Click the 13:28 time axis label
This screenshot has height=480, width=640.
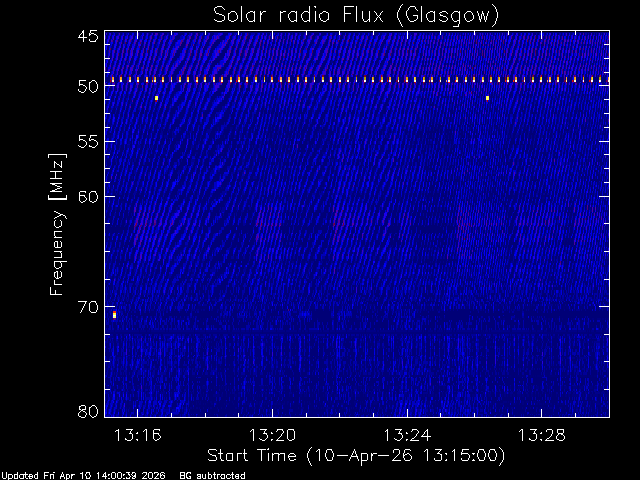coord(542,436)
